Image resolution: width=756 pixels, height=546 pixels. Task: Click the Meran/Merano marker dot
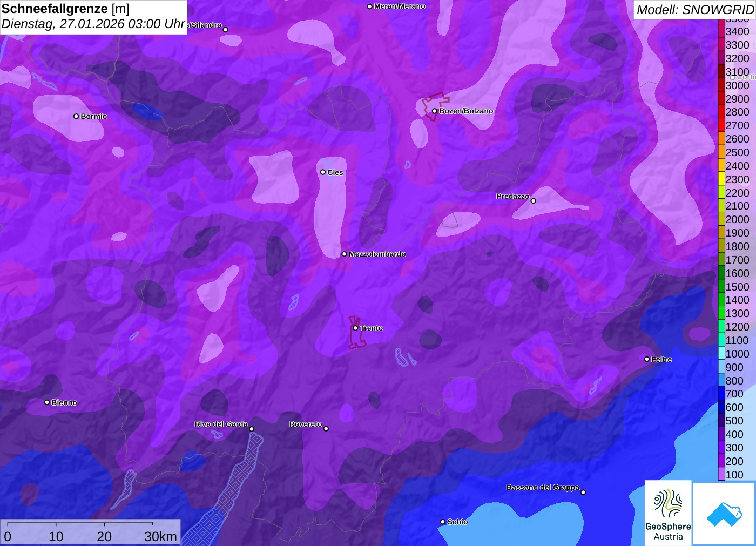(x=369, y=6)
